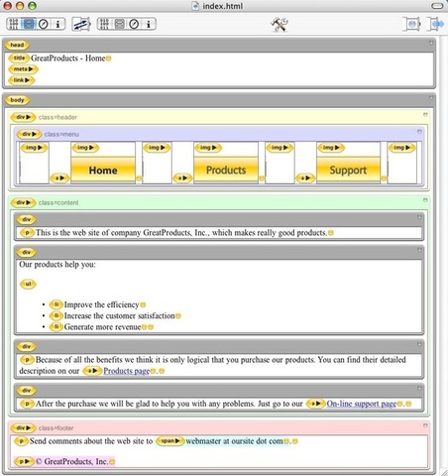
Task: Select p tag before 'Send comments'
Action: tap(21, 441)
